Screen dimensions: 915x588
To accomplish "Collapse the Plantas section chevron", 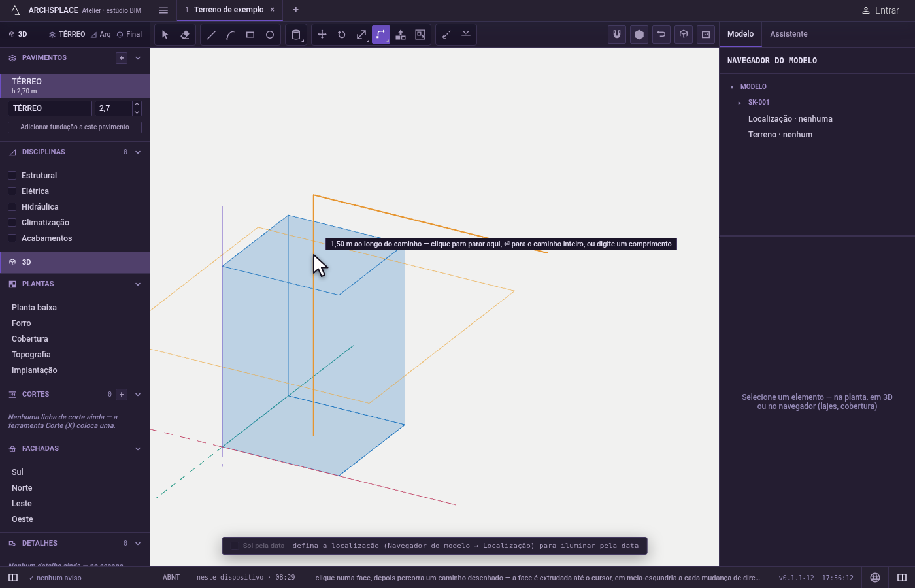I will tap(138, 284).
